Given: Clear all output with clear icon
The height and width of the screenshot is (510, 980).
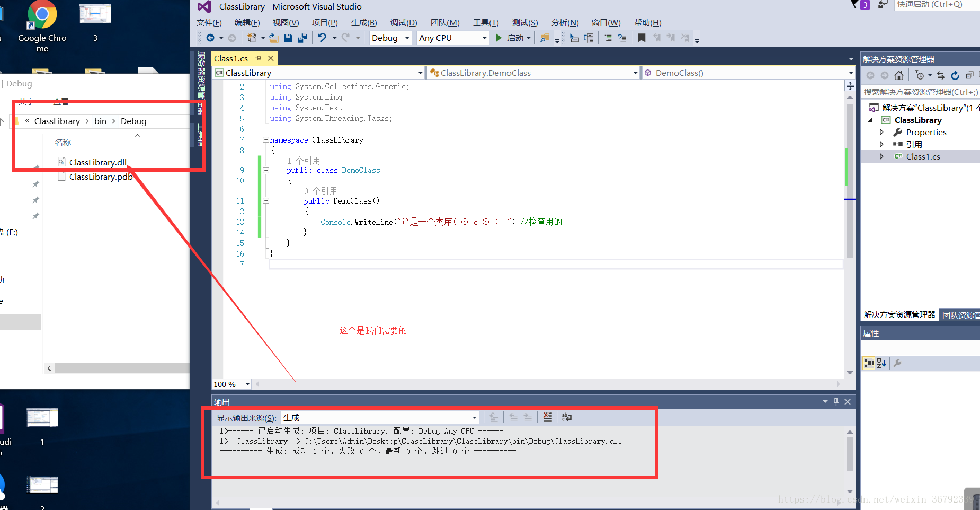Looking at the screenshot, I should [x=548, y=417].
